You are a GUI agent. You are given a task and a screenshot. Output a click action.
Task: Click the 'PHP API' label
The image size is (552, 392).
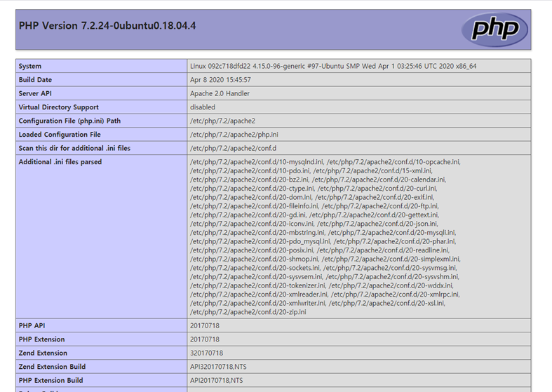coord(32,326)
